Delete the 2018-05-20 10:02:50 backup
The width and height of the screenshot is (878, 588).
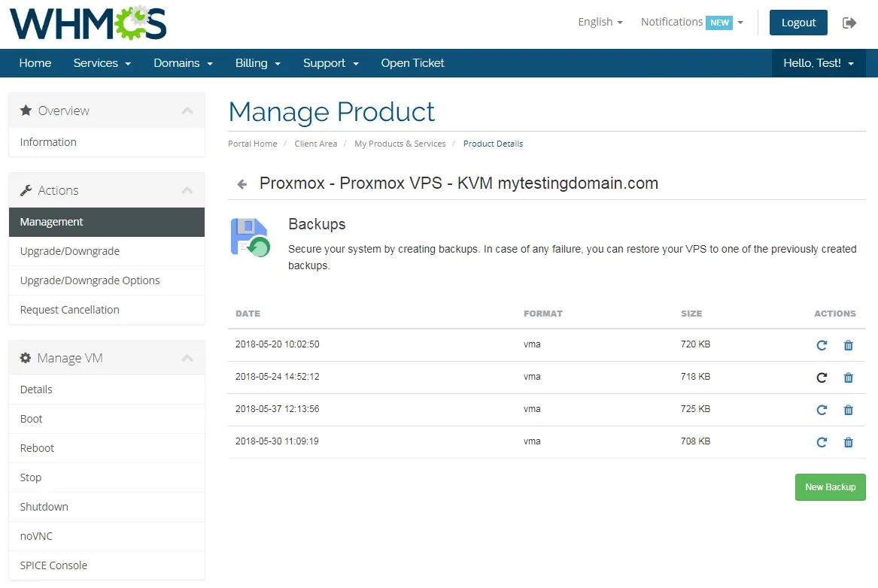tap(849, 345)
